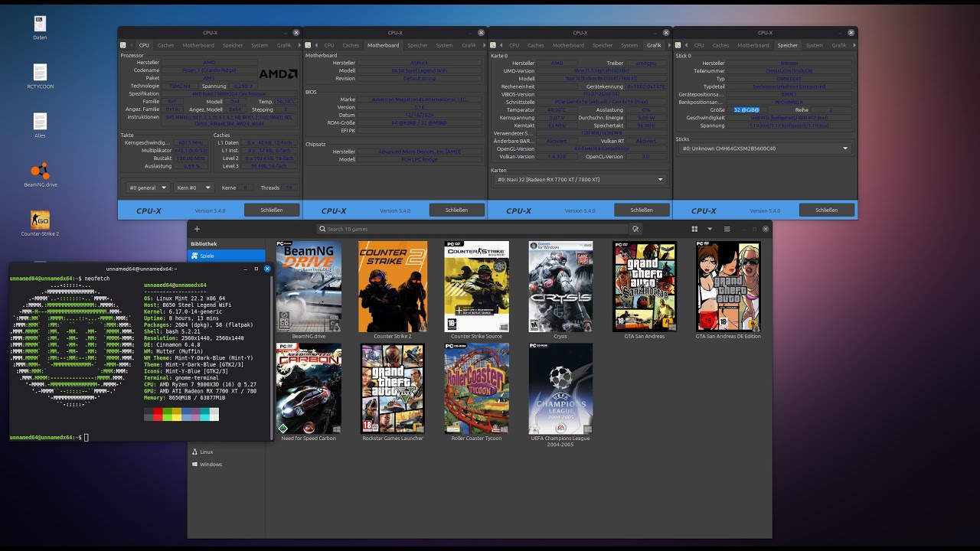Select the System tab in the CPU-X Stick 0 window
Image resolution: width=980 pixels, height=551 pixels.
[815, 45]
